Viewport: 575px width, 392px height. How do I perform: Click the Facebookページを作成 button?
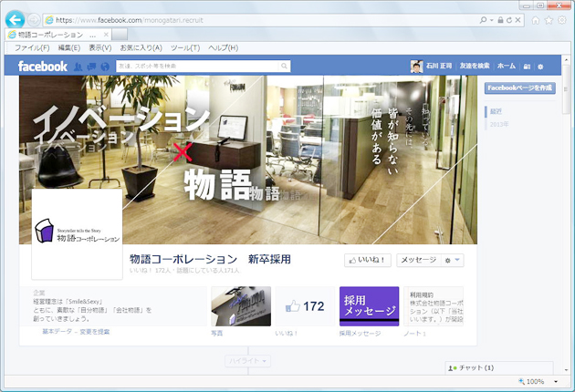click(519, 88)
